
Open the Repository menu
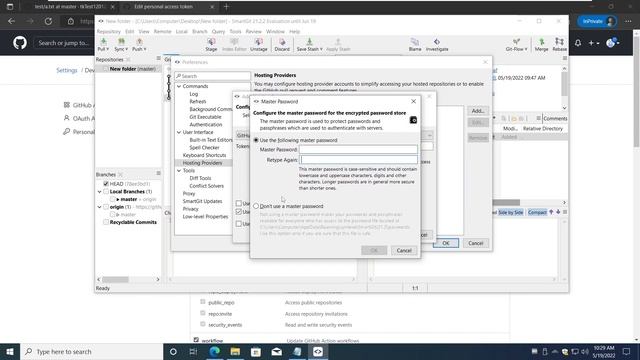(109, 31)
